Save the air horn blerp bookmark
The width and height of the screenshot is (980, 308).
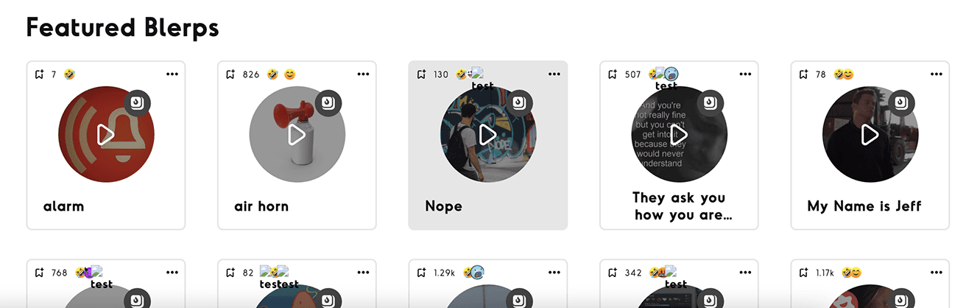(x=230, y=74)
